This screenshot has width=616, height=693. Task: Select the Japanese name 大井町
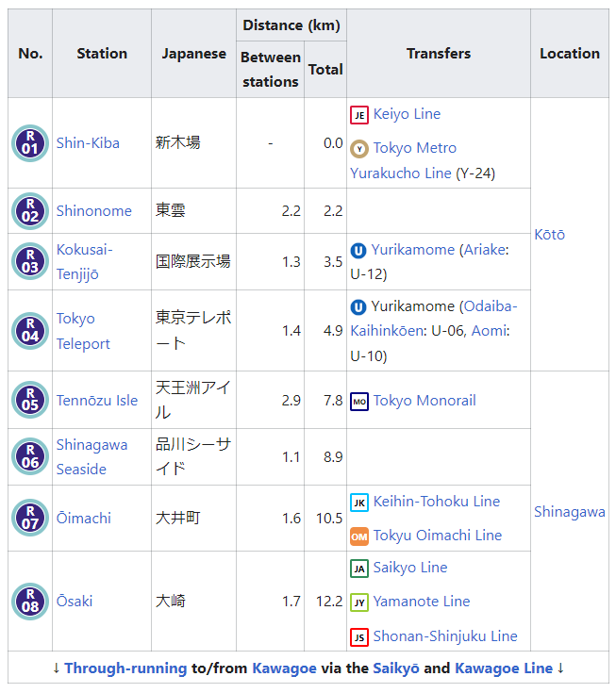pos(177,518)
